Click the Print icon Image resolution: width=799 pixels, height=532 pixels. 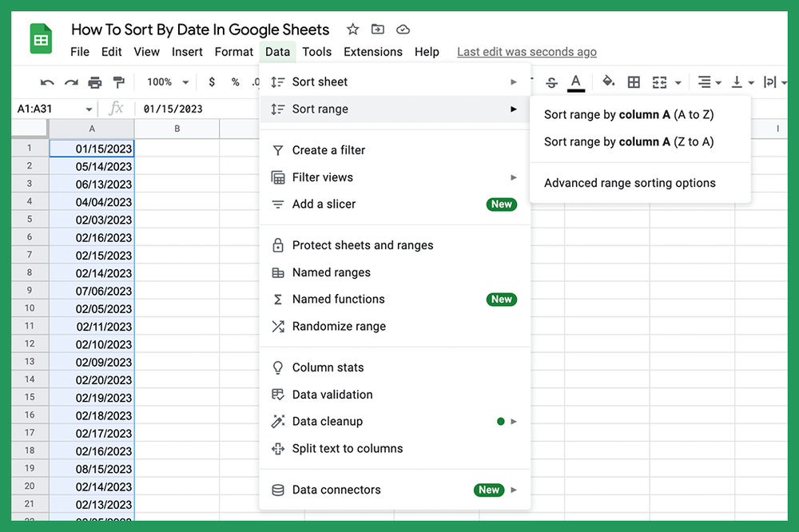[95, 82]
